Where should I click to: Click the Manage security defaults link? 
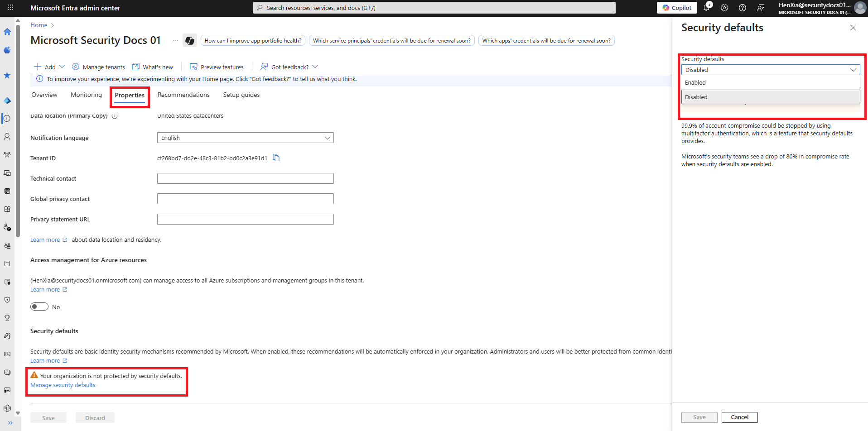pos(63,385)
